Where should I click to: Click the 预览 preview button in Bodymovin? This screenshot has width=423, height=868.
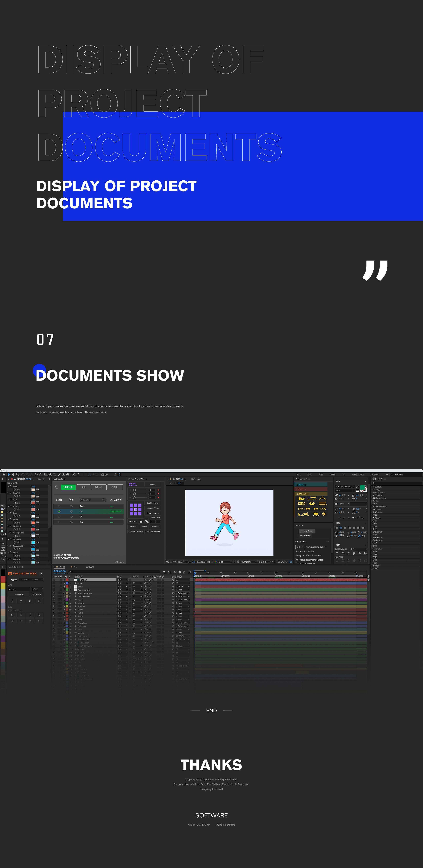(x=83, y=487)
